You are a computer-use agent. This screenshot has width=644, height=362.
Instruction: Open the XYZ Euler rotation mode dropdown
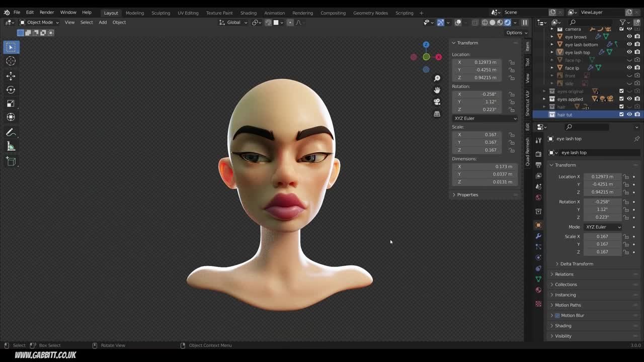click(x=485, y=118)
